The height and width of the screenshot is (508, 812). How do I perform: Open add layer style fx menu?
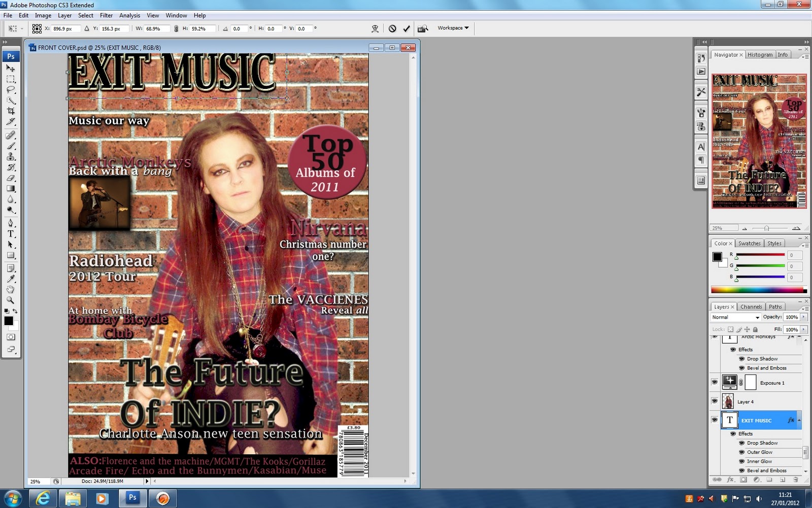click(x=730, y=479)
